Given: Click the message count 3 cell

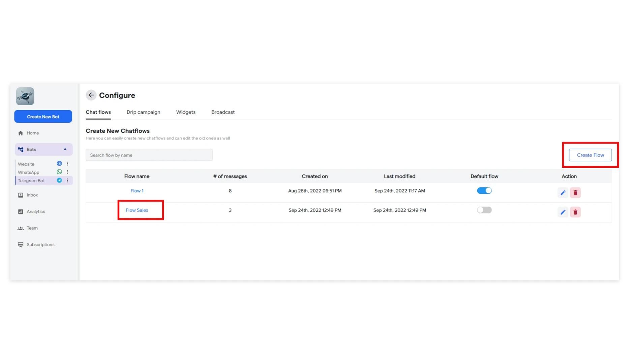Looking at the screenshot, I should pyautogui.click(x=230, y=210).
